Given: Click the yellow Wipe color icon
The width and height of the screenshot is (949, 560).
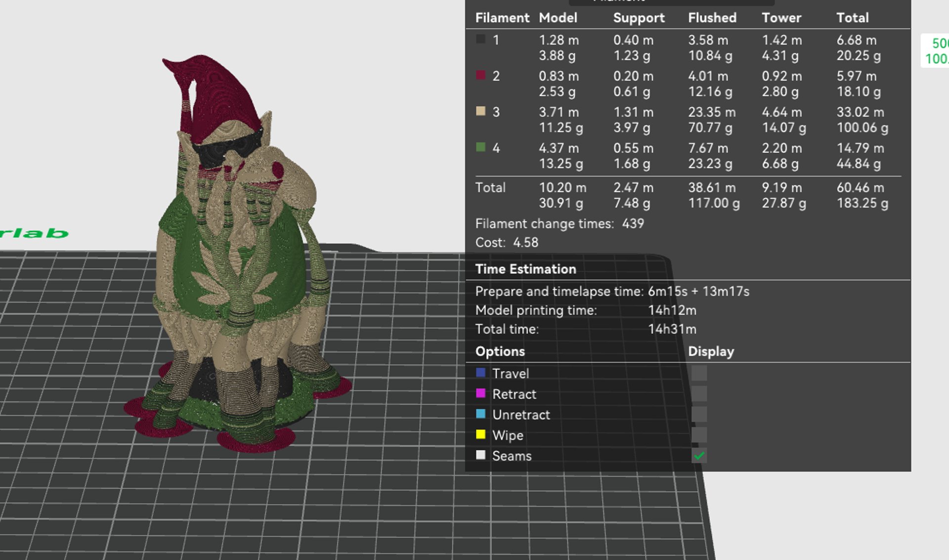Looking at the screenshot, I should pyautogui.click(x=480, y=434).
